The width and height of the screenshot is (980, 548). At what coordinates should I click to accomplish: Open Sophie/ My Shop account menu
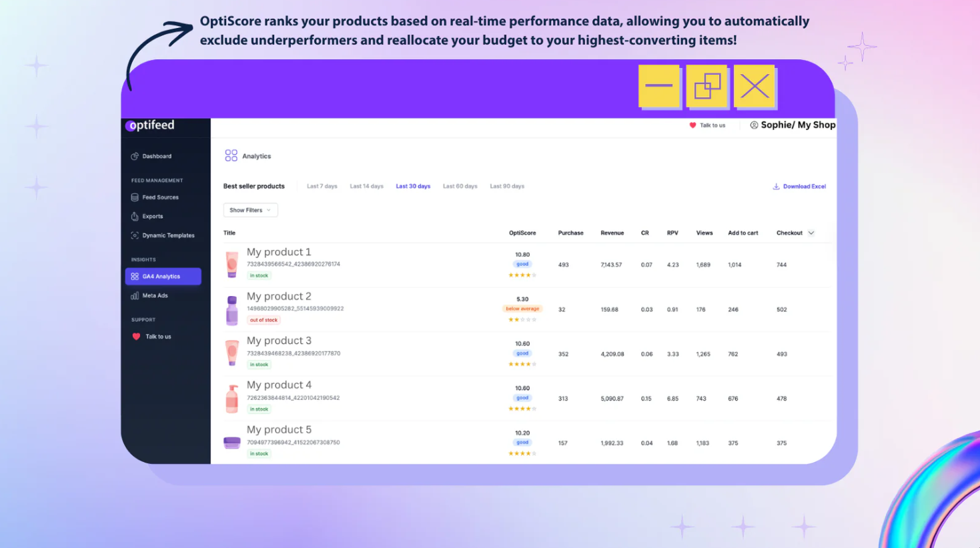pyautogui.click(x=798, y=125)
